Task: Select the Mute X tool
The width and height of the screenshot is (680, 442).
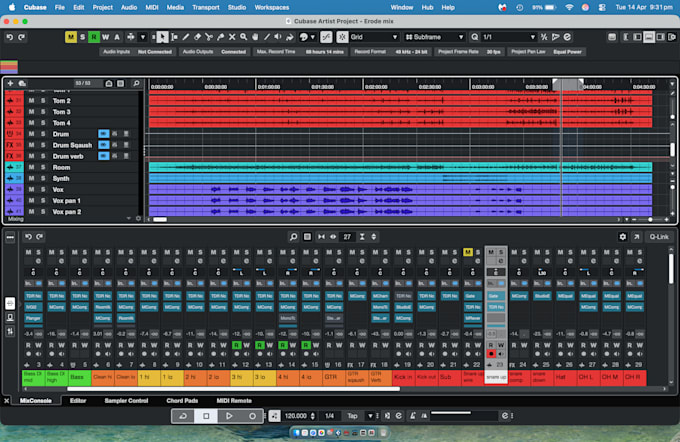Action: 232,37
